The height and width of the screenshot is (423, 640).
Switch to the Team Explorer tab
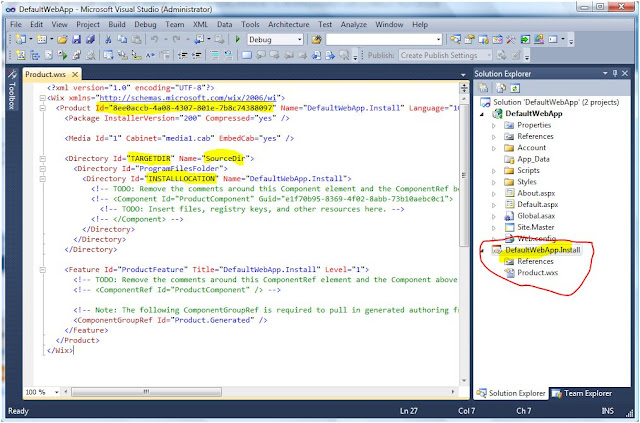click(582, 394)
